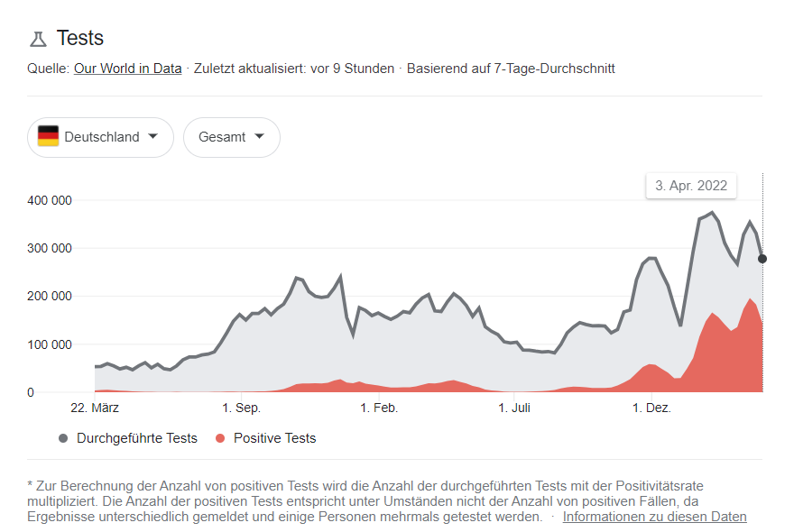Toggle the Durchgeführte Tests legend label
This screenshot has width=794, height=532.
tap(136, 438)
